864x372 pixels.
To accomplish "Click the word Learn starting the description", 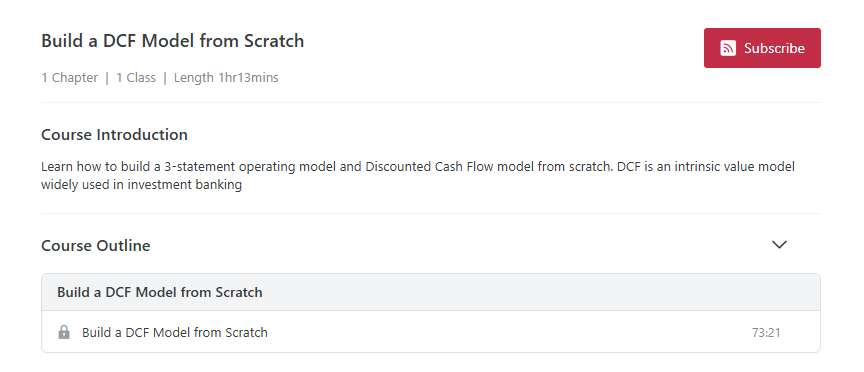I will click(57, 167).
